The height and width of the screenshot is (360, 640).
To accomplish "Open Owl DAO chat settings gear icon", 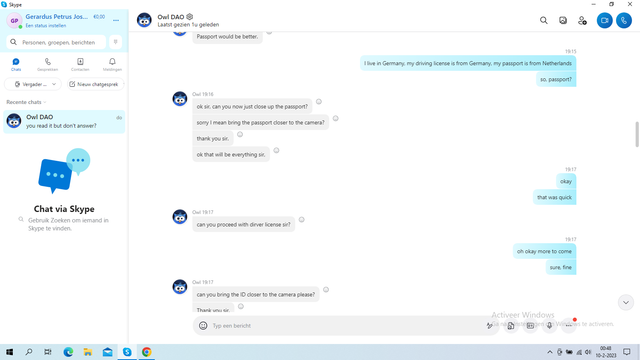I will pyautogui.click(x=190, y=17).
